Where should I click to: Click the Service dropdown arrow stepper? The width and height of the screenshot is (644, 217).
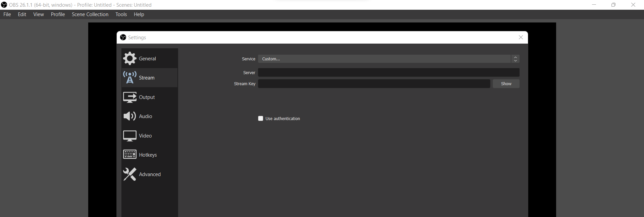[516, 59]
